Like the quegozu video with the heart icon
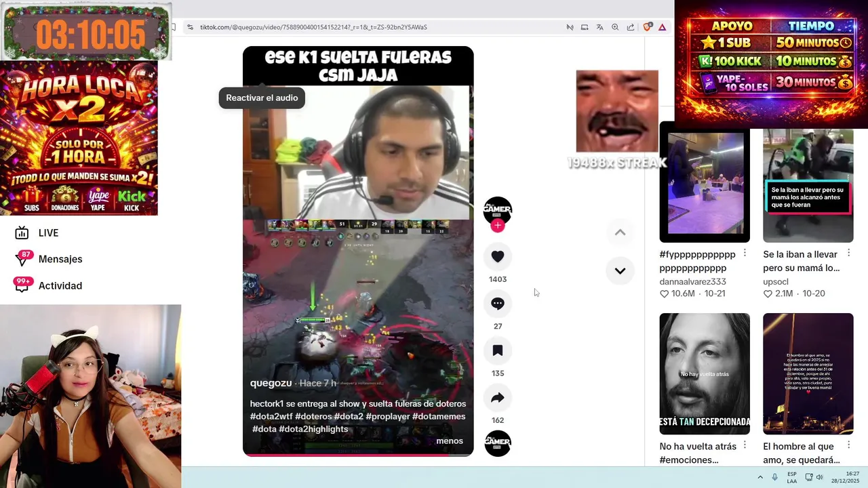868x488 pixels. pos(498,256)
